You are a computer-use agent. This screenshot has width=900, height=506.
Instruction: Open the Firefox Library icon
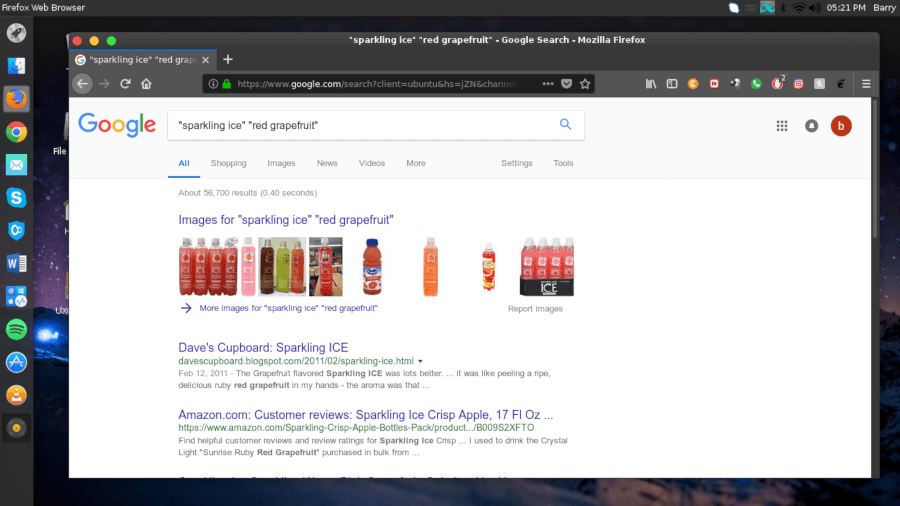[x=651, y=84]
